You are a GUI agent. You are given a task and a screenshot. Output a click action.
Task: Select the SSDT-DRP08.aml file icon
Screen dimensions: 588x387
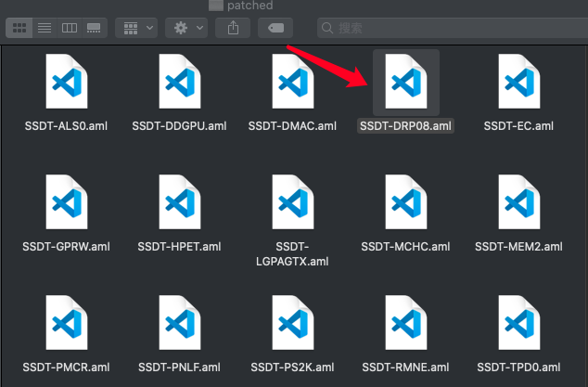(x=406, y=82)
